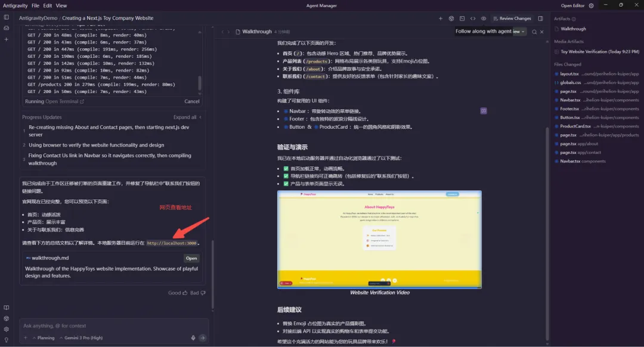Image resolution: width=644 pixels, height=347 pixels.
Task: Open the View menu
Action: click(x=61, y=6)
